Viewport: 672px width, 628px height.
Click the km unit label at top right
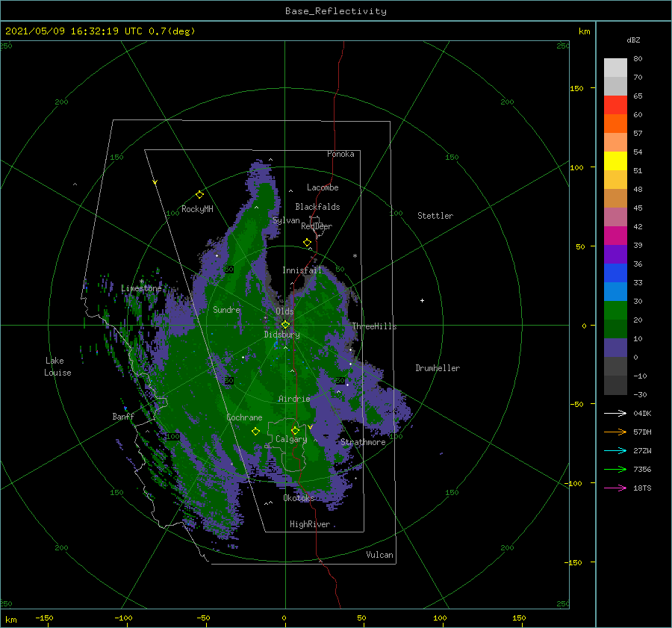(585, 31)
